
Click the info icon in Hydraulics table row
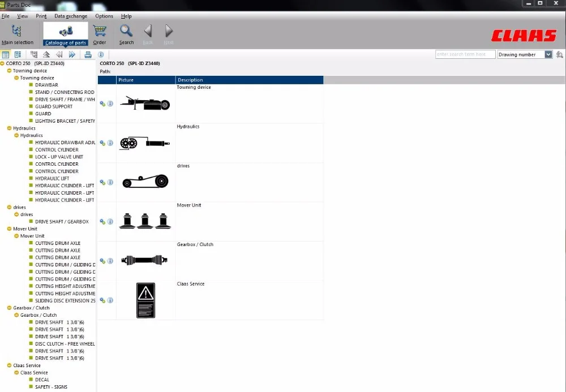click(110, 143)
